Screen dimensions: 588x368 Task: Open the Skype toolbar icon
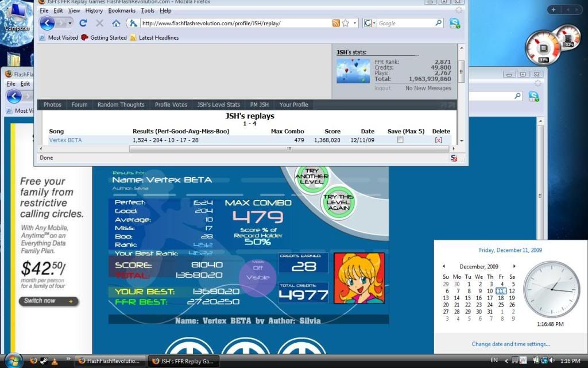pos(455,24)
